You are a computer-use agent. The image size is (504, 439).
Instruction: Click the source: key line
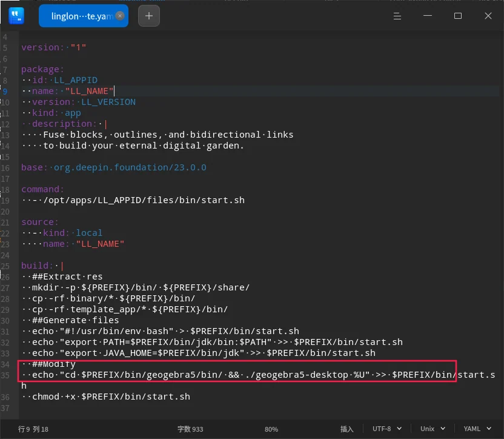tap(40, 222)
